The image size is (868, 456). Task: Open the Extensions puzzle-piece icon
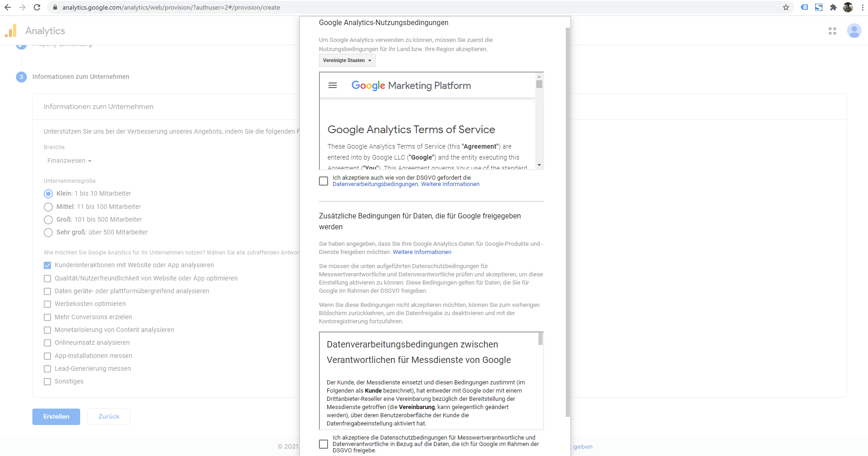pos(833,7)
